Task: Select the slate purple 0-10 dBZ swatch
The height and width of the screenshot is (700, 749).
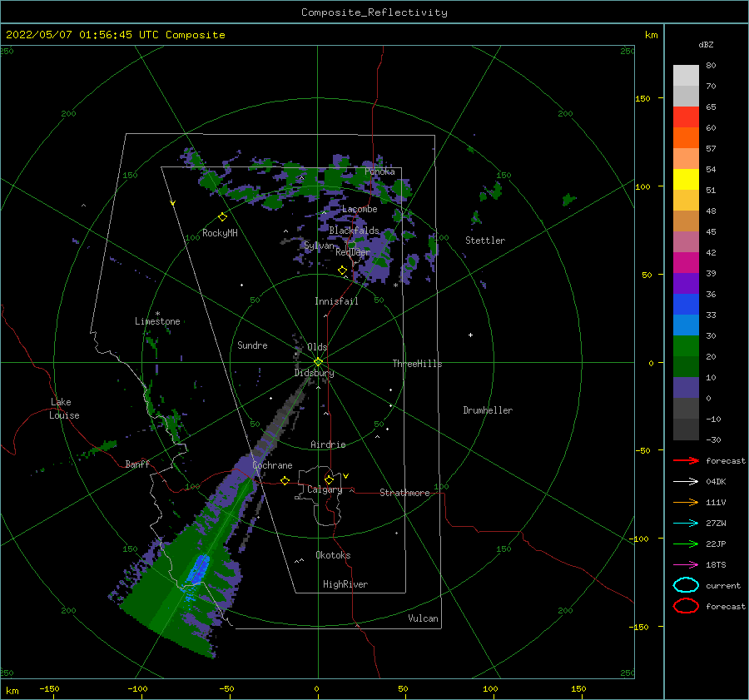Action: pyautogui.click(x=686, y=388)
